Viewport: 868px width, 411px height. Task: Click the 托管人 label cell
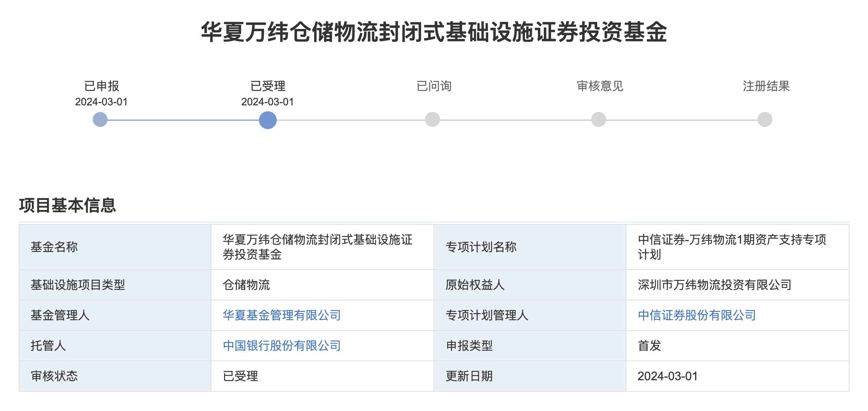115,346
